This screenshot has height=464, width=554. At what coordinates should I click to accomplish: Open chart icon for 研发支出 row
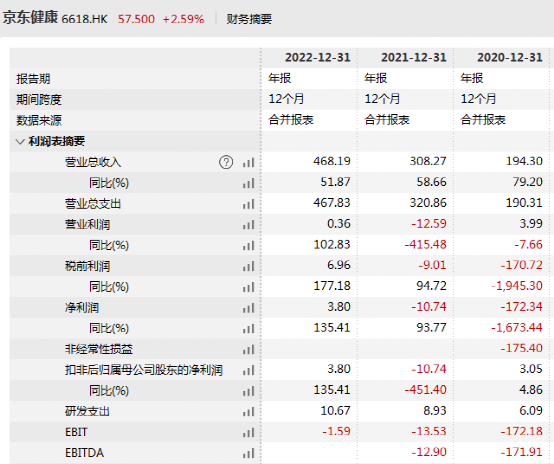(248, 412)
